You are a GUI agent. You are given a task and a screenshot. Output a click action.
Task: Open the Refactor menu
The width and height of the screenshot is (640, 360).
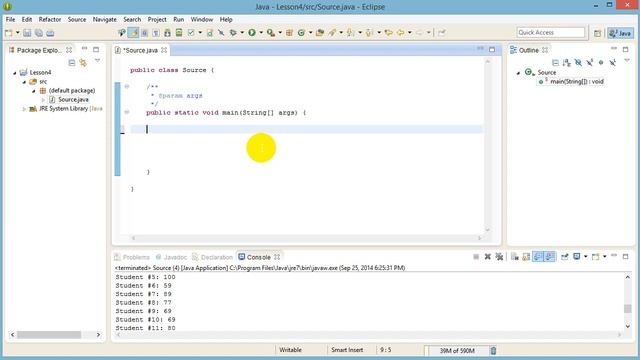click(50, 19)
